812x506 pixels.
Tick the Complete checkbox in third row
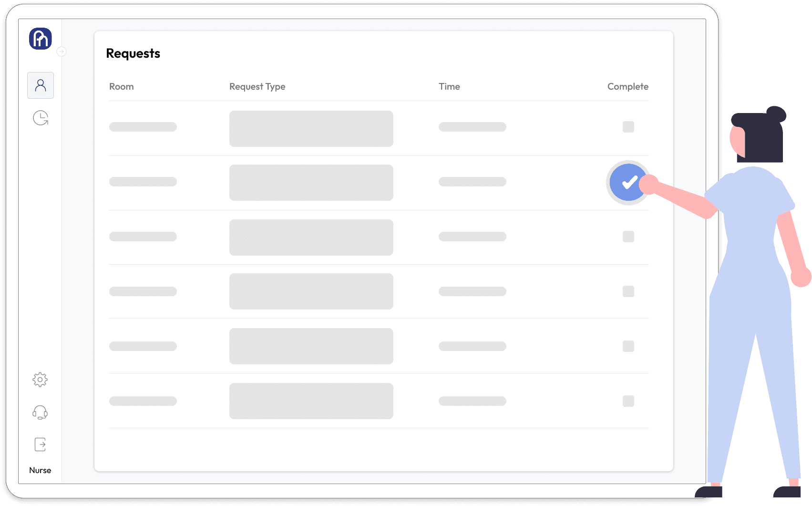[x=628, y=237]
